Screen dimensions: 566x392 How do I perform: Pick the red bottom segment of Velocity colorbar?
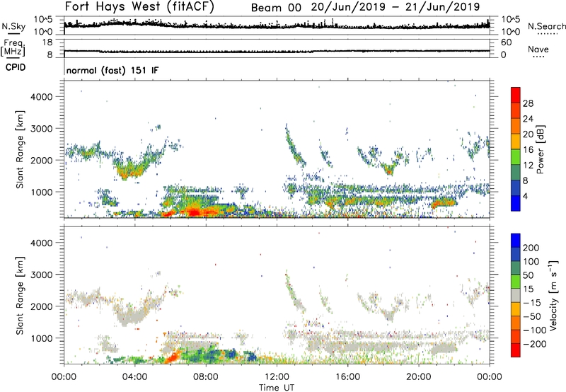516,350
